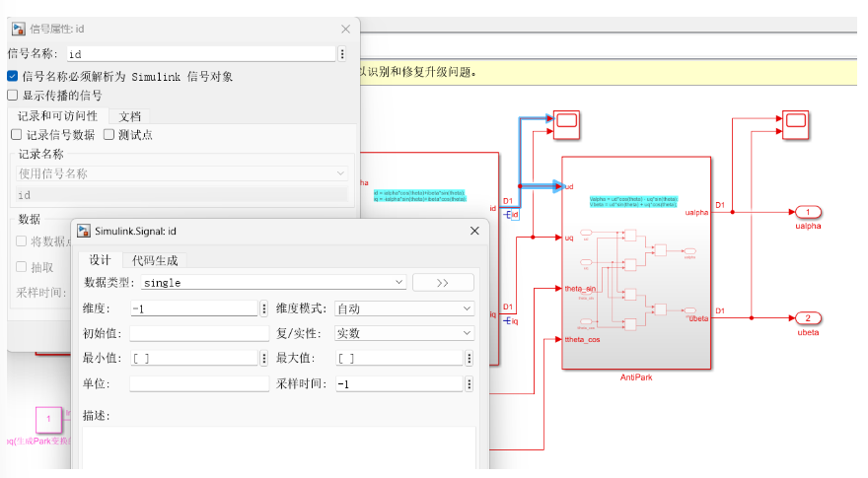Viewport: 868px width, 478px height.
Task: Enable 显示传播的信号 checkbox
Action: click(12, 96)
